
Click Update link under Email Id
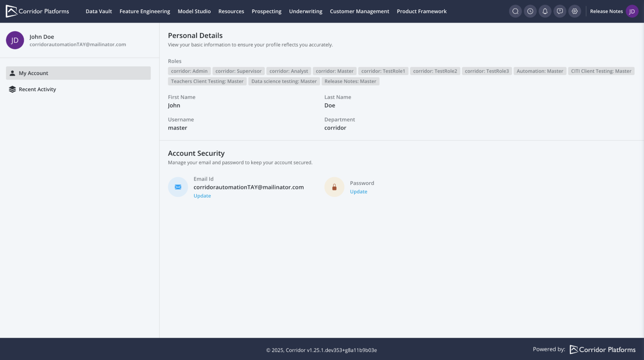pyautogui.click(x=202, y=196)
